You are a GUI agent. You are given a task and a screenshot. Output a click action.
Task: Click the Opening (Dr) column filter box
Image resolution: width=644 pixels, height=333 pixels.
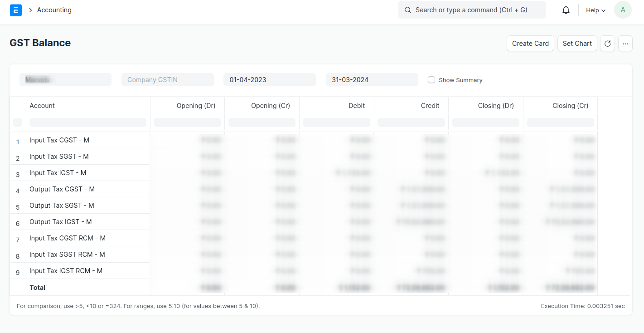click(x=187, y=122)
